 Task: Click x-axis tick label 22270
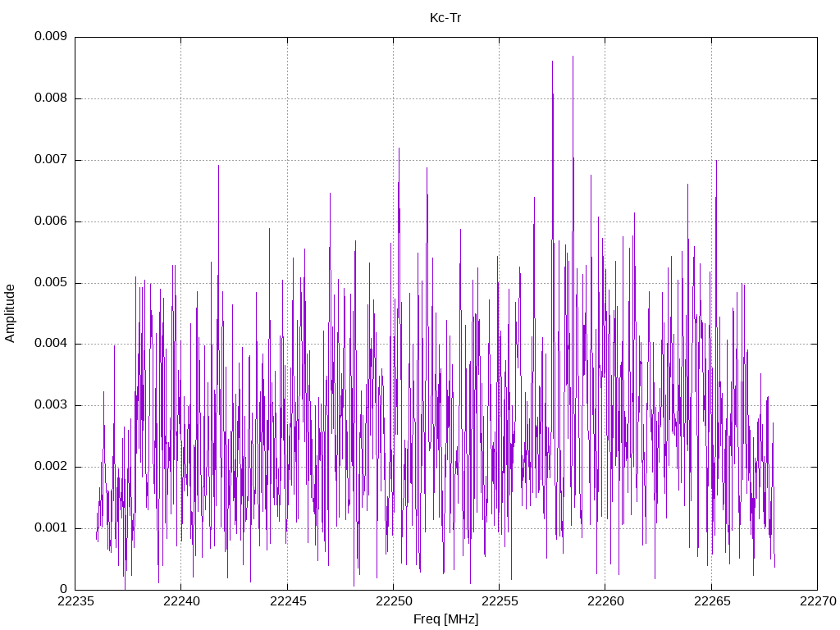[x=818, y=601]
